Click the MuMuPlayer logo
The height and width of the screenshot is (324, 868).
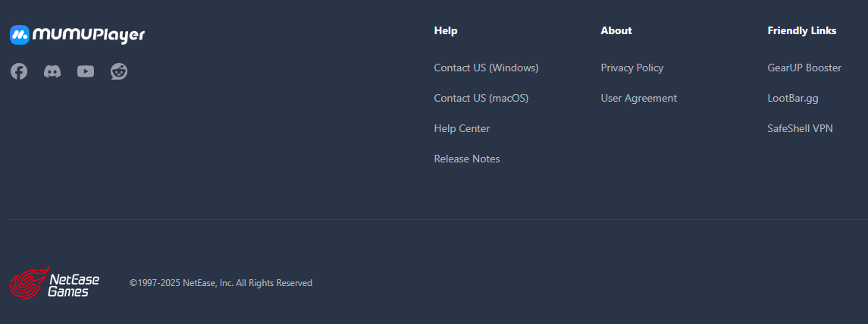77,35
